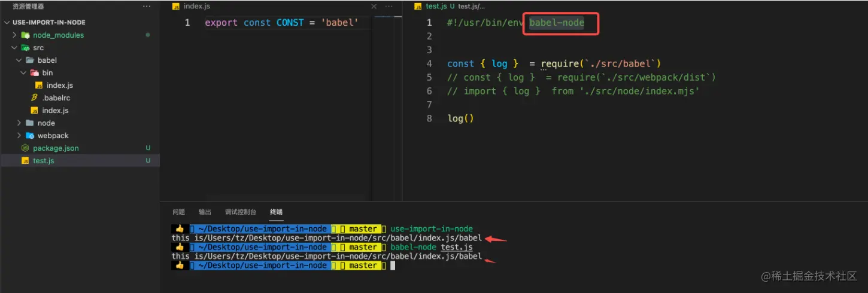Screen dimensions: 868x293
Task: Click the src folder icon
Action: [25, 48]
